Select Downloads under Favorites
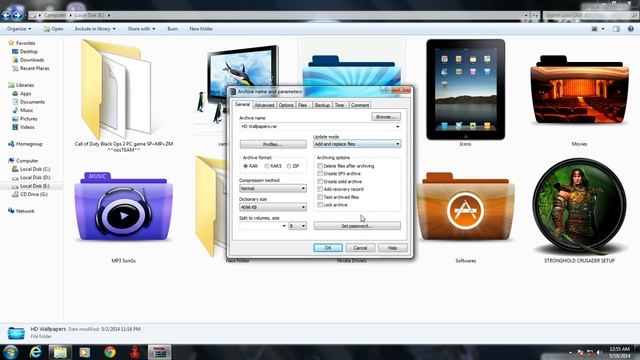 coord(32,60)
